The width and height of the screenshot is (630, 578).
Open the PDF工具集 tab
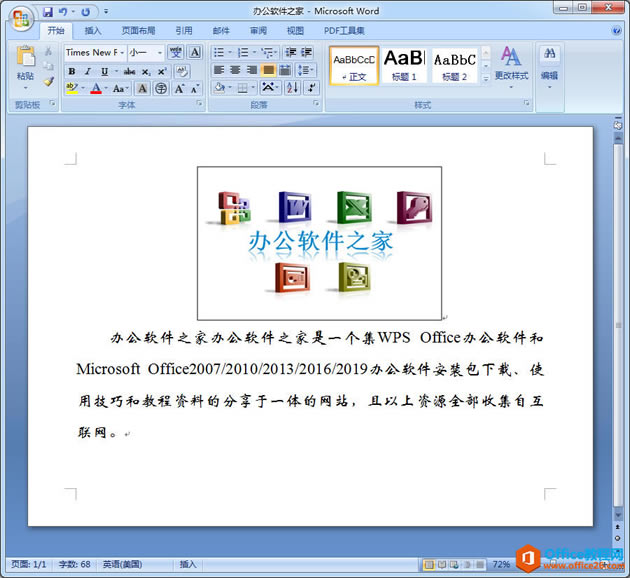pyautogui.click(x=344, y=31)
